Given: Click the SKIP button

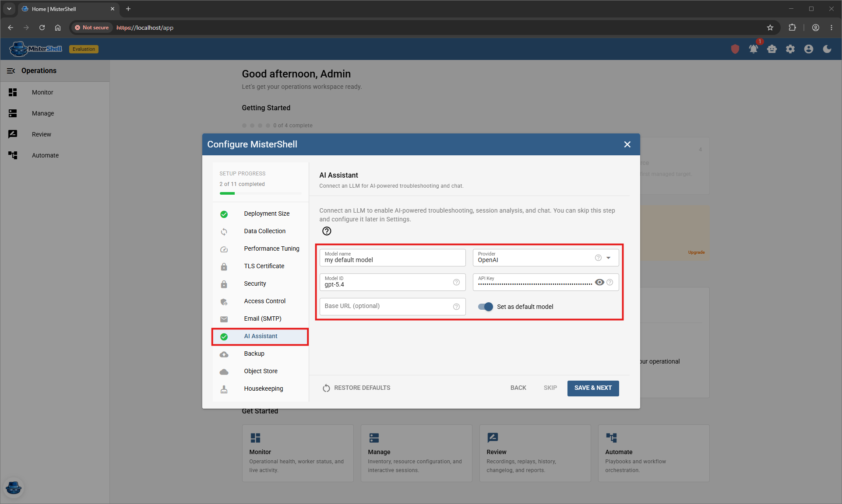Looking at the screenshot, I should pos(550,388).
